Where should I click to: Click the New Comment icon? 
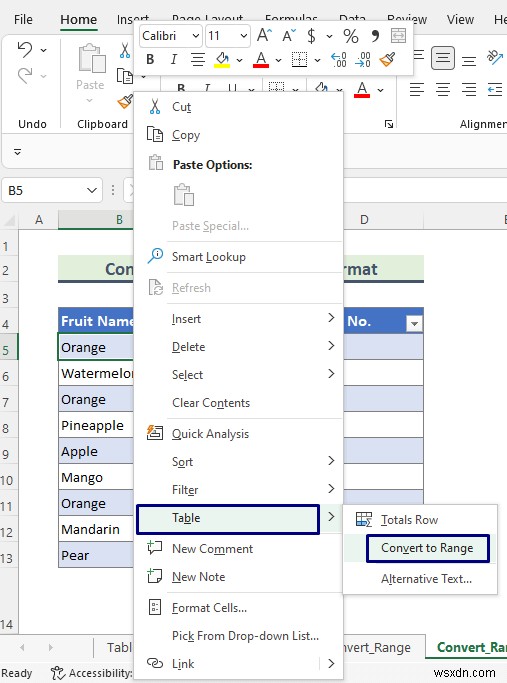[155, 548]
